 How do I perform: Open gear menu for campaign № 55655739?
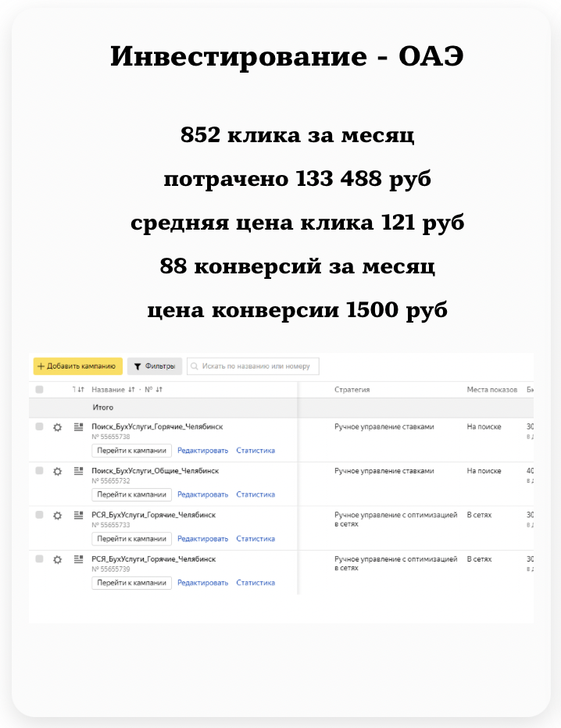[x=57, y=559]
